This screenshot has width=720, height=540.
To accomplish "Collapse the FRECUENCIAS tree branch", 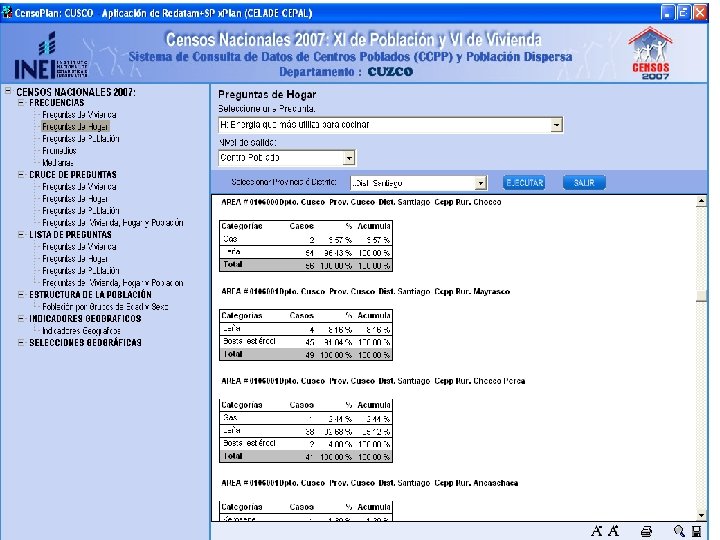I will (x=21, y=103).
